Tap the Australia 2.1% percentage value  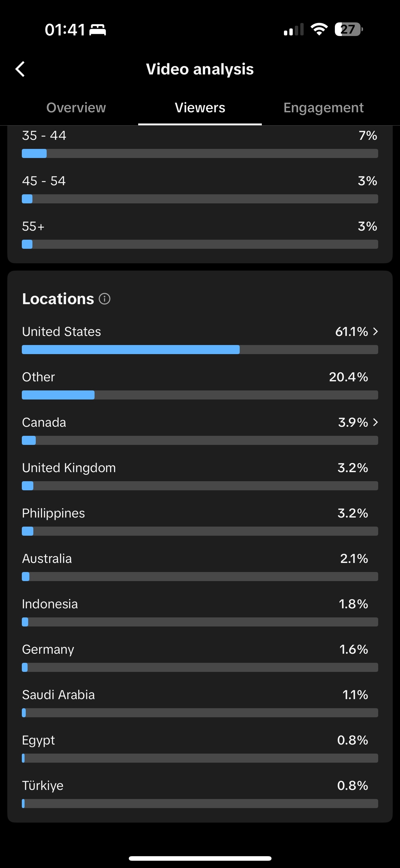(x=354, y=559)
